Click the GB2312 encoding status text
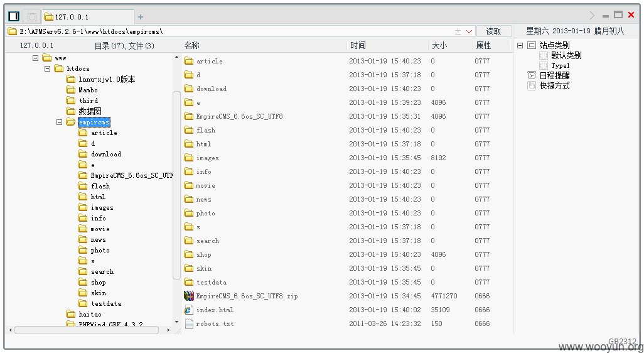Screen dimensions: 644x353 (622, 342)
